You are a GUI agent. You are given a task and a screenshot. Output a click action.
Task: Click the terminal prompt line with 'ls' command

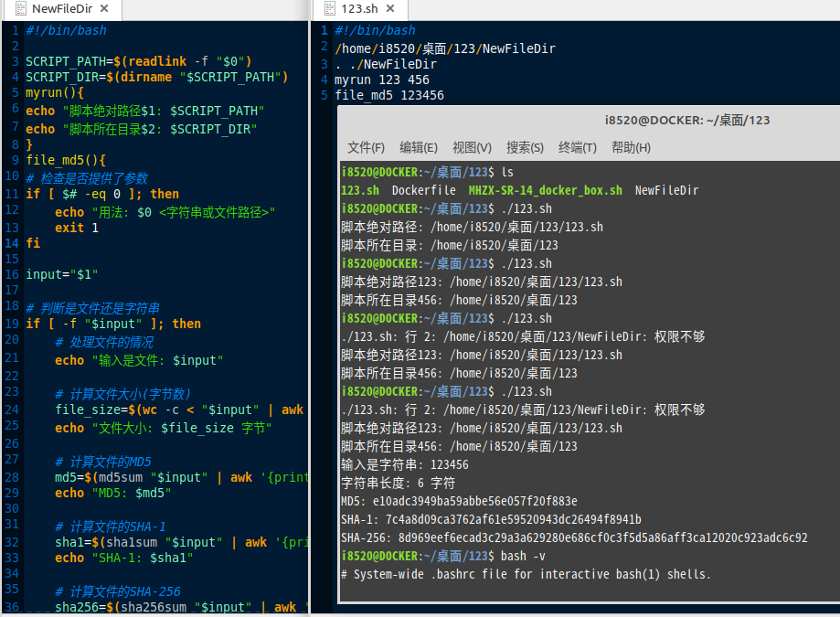tap(427, 172)
